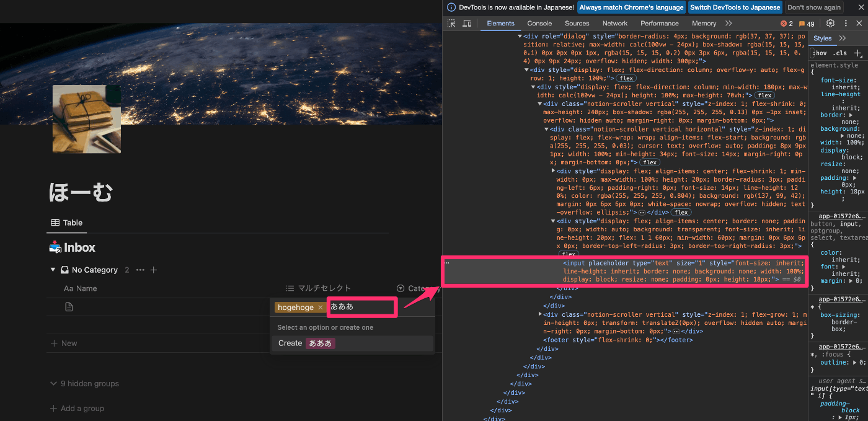Expand the collapsed div with rgb(137, 99, 42) background
868x421 pixels.
553,171
